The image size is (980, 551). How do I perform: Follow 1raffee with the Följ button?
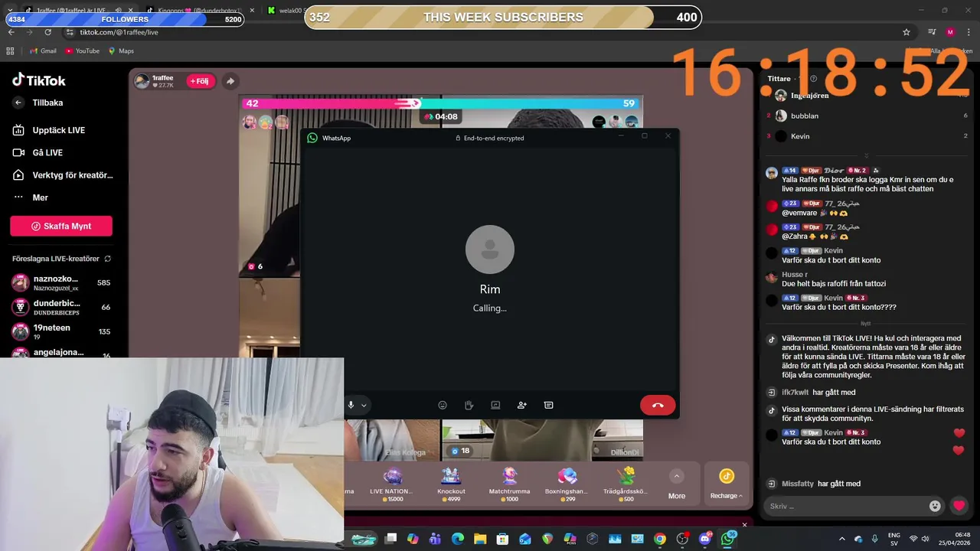[200, 81]
